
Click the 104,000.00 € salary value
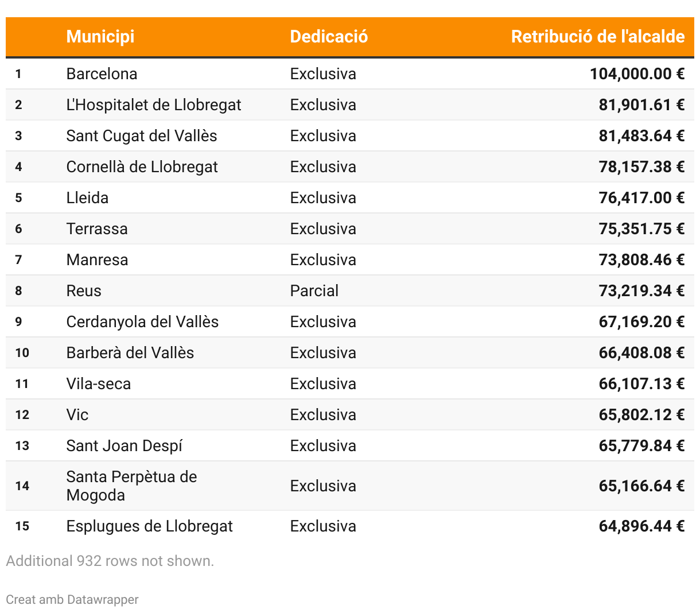click(637, 74)
